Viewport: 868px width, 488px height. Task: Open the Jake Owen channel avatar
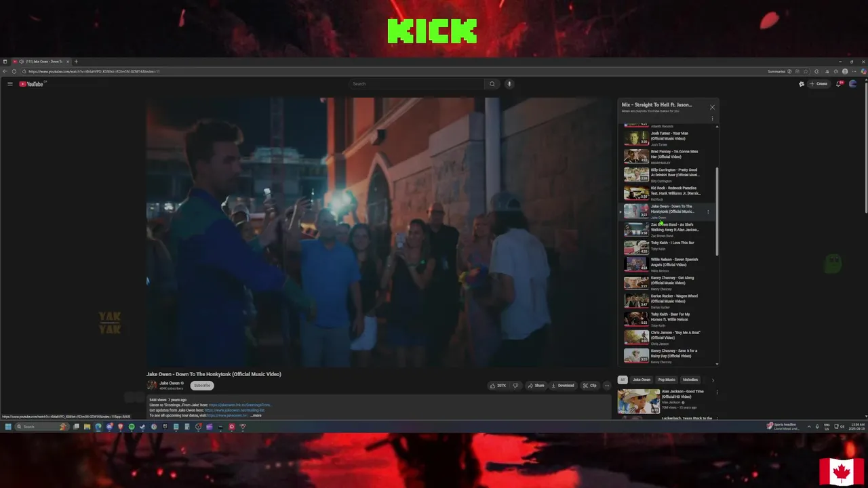[x=152, y=385]
